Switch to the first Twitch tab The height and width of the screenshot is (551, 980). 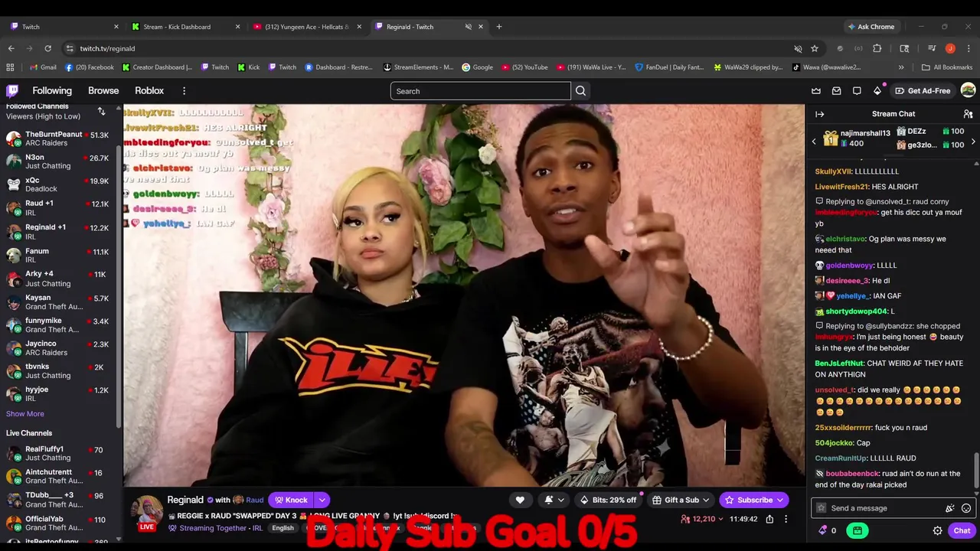pyautogui.click(x=61, y=27)
